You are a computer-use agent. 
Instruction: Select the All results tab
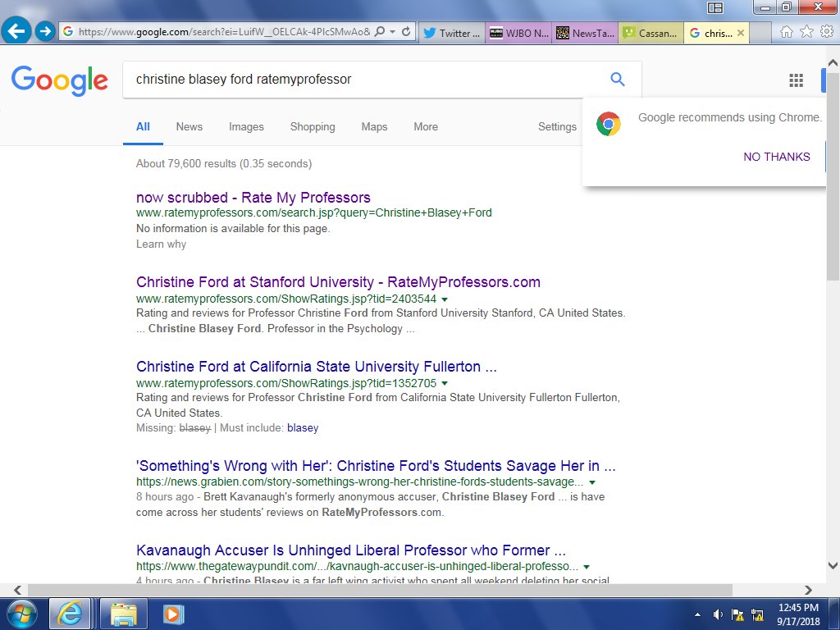[x=143, y=127]
